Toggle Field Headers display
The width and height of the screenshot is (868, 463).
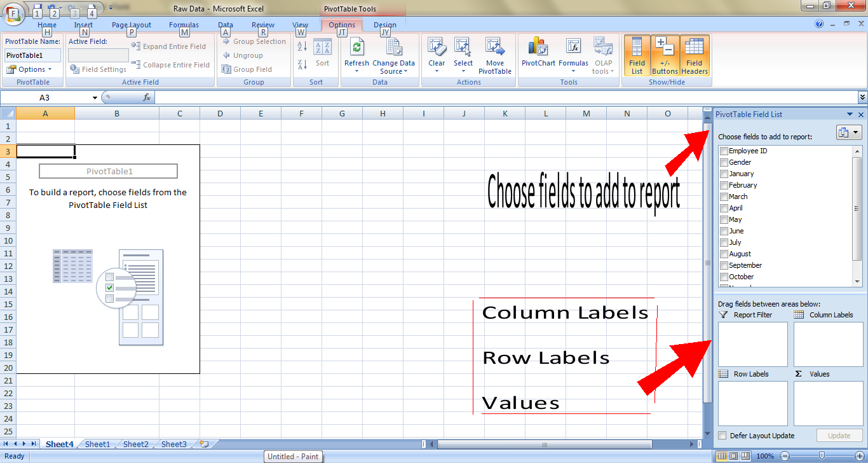click(x=695, y=55)
